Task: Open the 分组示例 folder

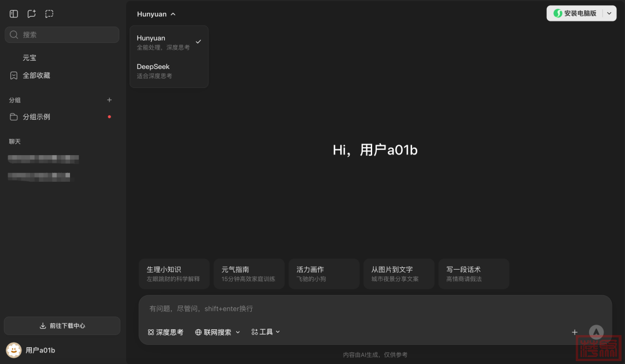Action: pos(36,117)
